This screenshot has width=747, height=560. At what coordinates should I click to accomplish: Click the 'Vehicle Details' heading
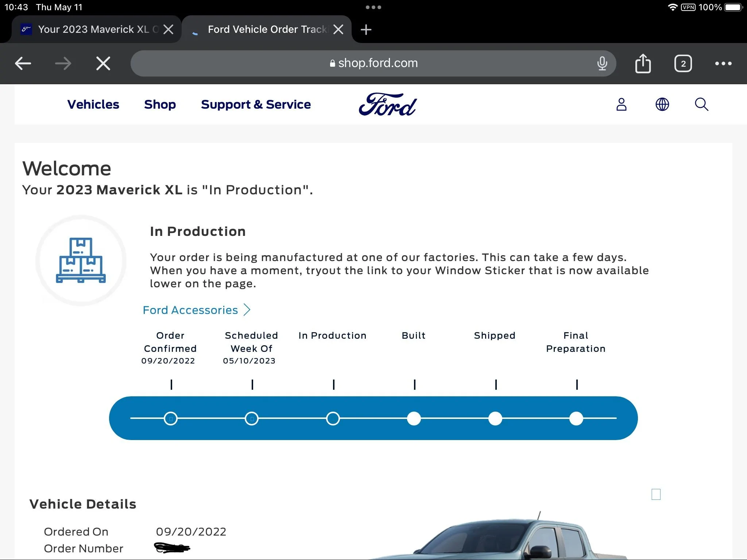pos(83,504)
